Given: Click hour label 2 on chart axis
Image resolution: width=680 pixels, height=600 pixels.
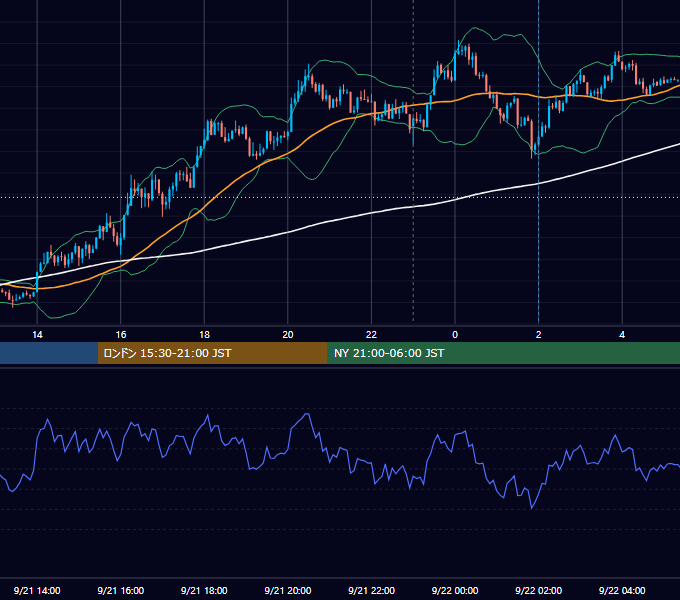Looking at the screenshot, I should (539, 335).
